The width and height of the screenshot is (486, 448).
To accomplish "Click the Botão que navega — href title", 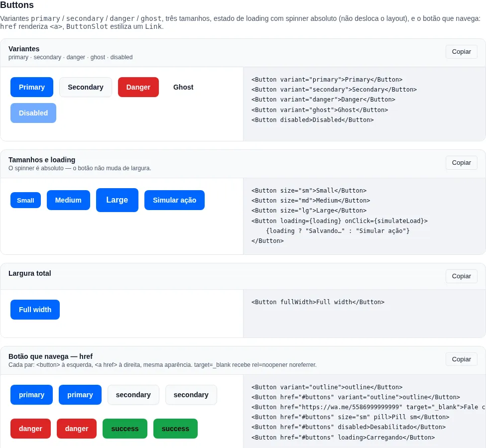I will pos(50,356).
